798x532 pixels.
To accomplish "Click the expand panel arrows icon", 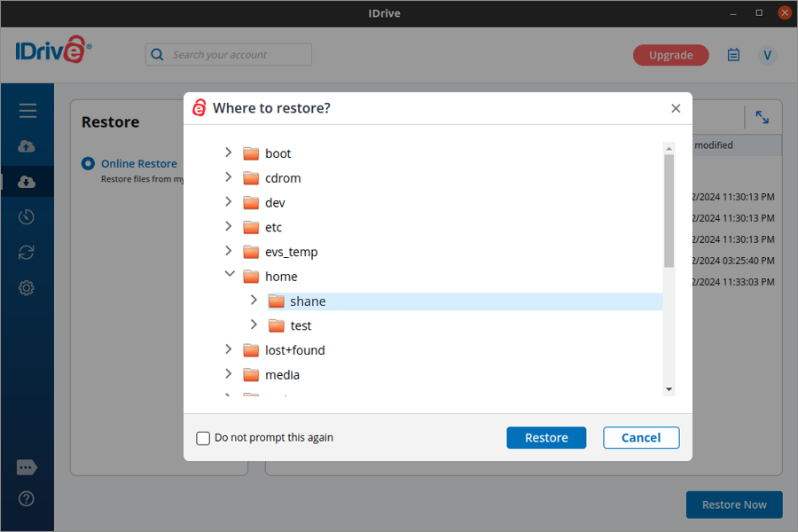I will (762, 117).
